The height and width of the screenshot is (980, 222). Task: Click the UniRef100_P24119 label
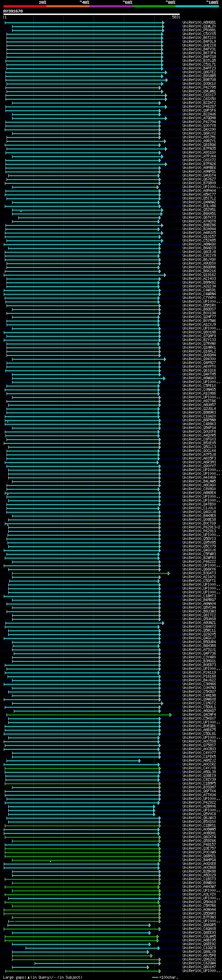pos(199,673)
